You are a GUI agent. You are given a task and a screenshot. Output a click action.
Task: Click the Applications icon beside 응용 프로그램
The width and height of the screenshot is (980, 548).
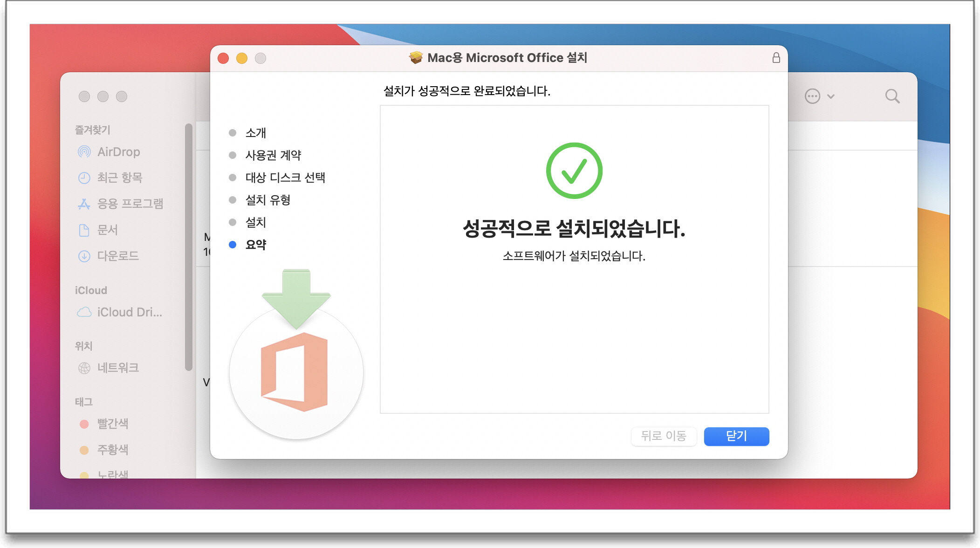(84, 204)
